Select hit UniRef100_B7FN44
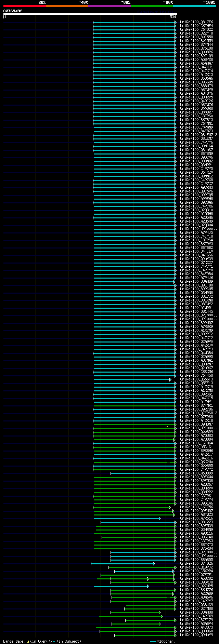219x644 pixels. pyautogui.click(x=196, y=45)
